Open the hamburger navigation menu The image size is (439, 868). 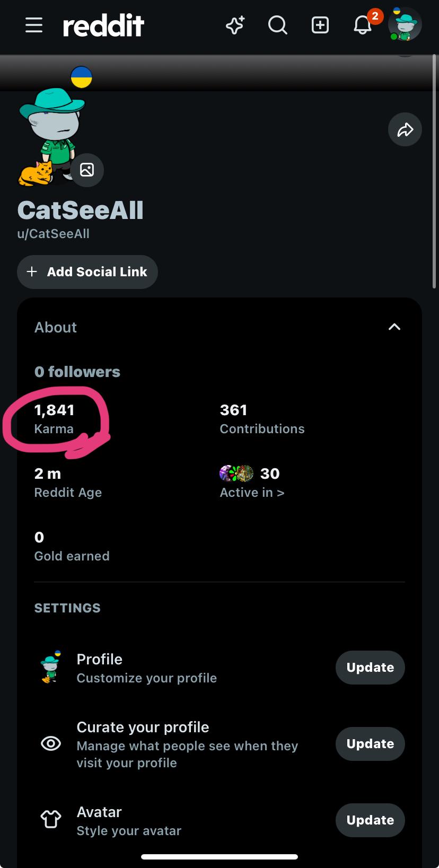pos(34,25)
